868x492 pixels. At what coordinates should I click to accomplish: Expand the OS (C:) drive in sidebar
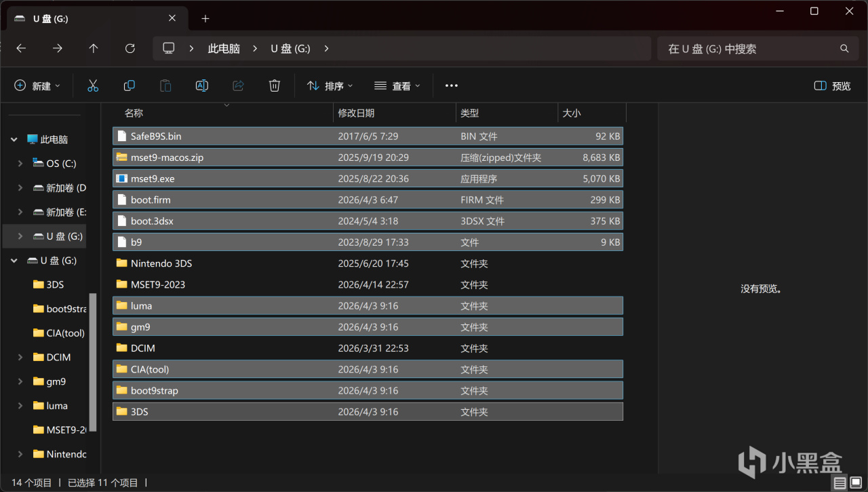point(20,164)
